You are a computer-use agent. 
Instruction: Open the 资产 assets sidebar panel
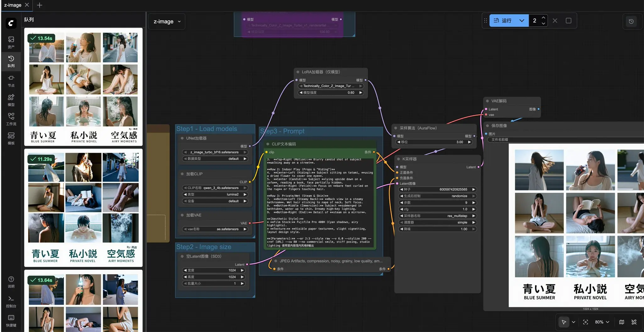click(x=11, y=42)
